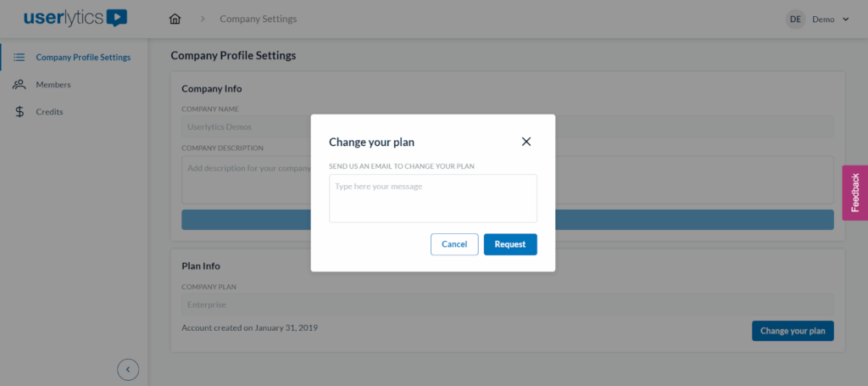Click the DE user avatar
The height and width of the screenshot is (386, 868).
pos(795,19)
